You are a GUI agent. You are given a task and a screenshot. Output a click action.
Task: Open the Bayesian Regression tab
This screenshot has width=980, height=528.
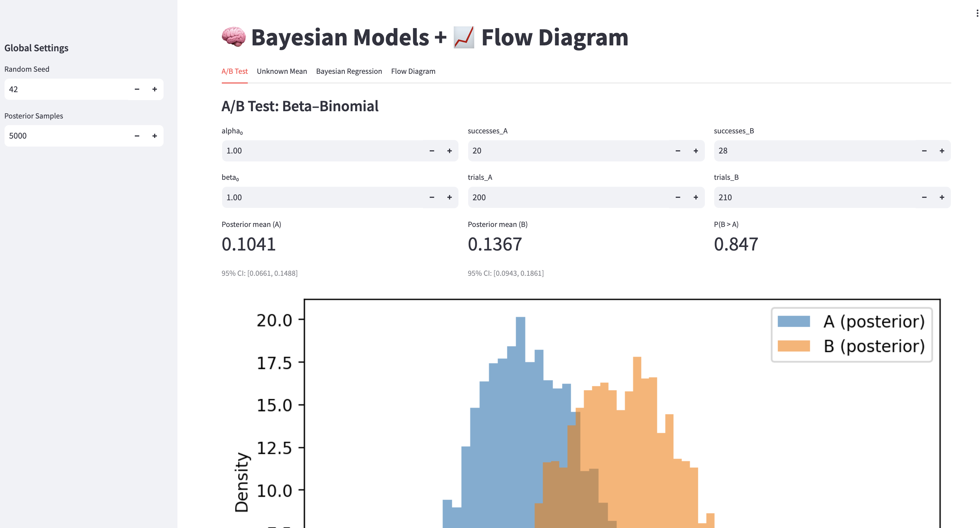pos(349,71)
